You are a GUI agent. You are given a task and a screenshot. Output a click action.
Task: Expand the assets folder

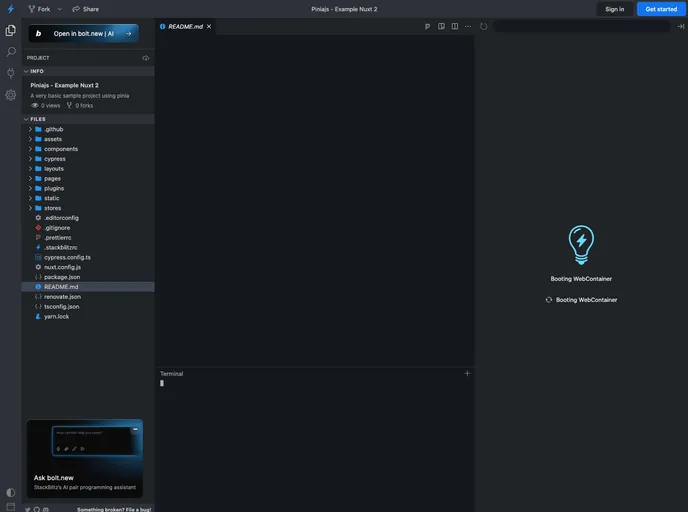[x=88, y=139]
